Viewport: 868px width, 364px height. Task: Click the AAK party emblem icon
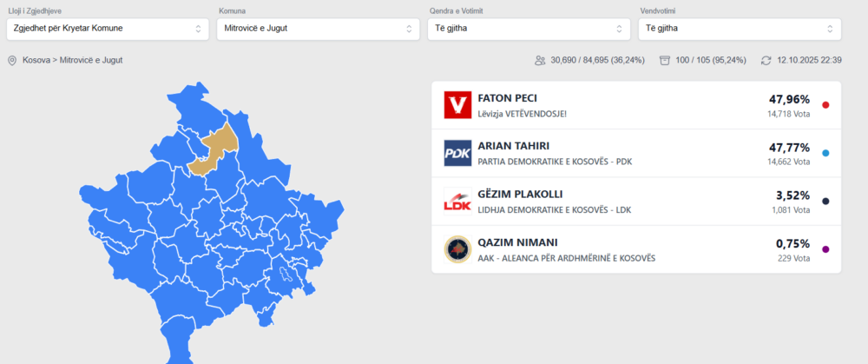pyautogui.click(x=457, y=249)
